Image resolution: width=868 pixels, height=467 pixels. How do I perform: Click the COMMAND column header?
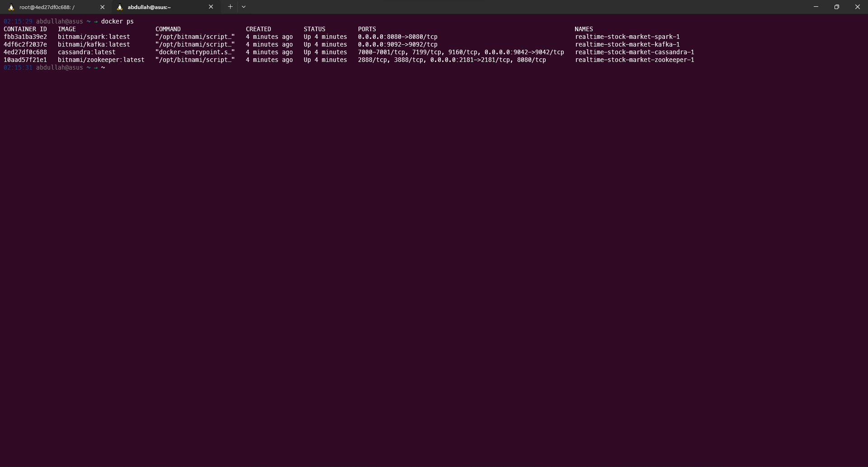pos(168,29)
